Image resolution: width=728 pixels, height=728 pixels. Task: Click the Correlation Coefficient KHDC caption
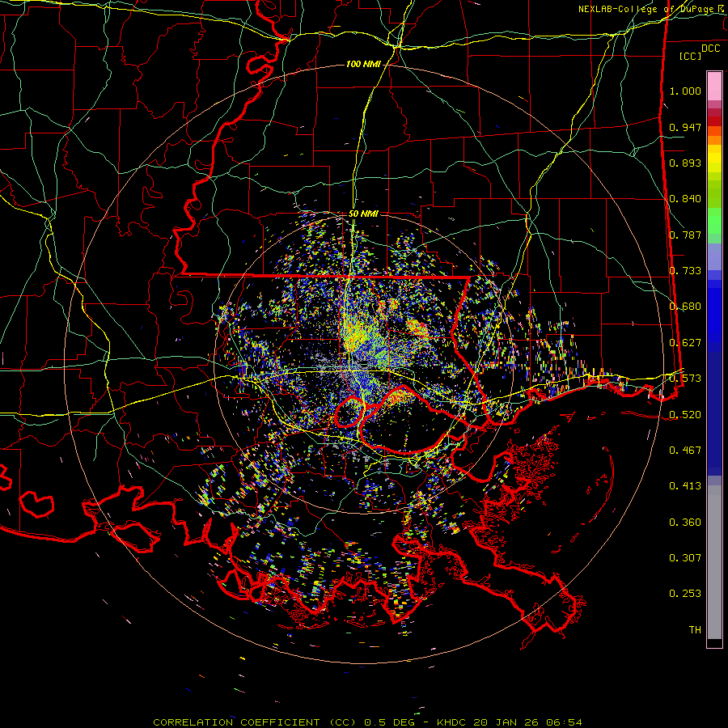[x=367, y=722]
